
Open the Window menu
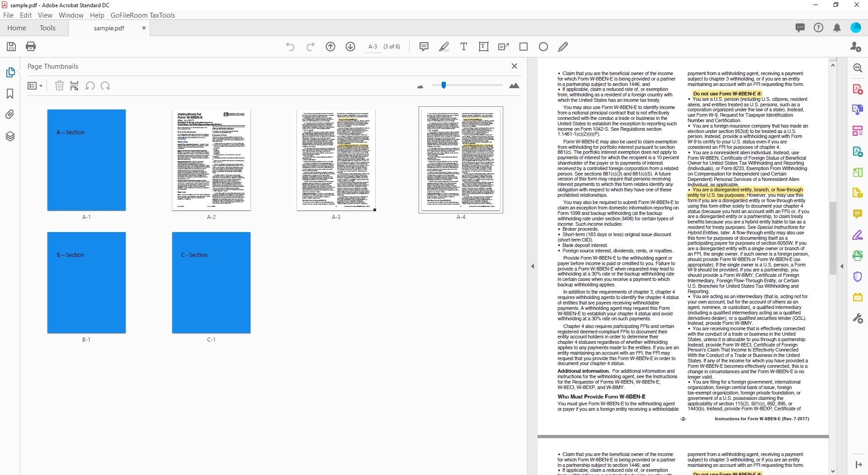(71, 15)
